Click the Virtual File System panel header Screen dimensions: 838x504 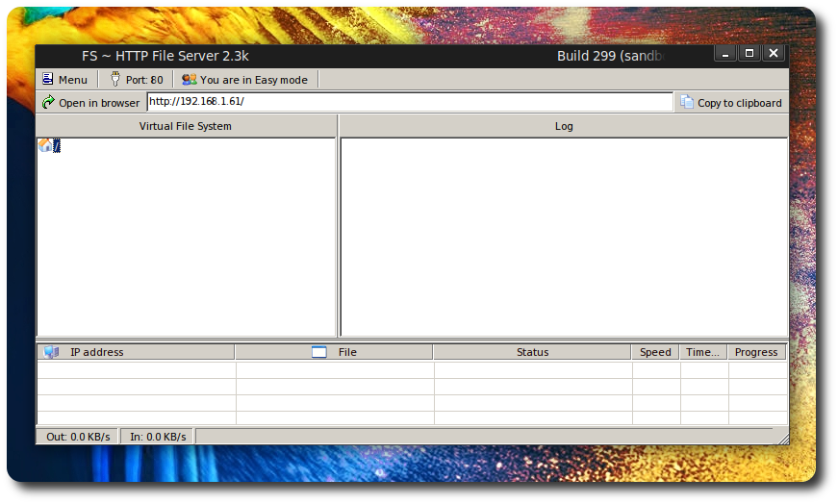tap(186, 126)
